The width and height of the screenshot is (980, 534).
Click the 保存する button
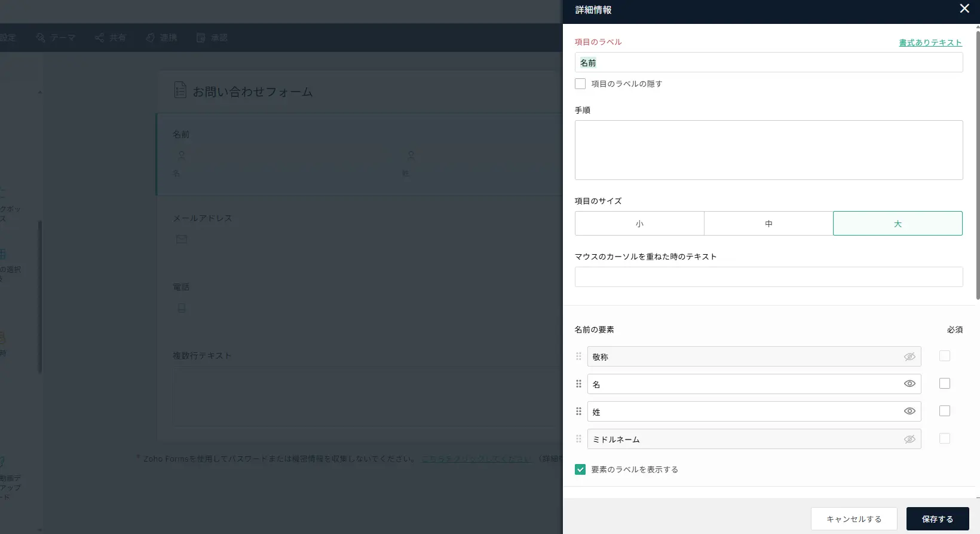pos(938,518)
